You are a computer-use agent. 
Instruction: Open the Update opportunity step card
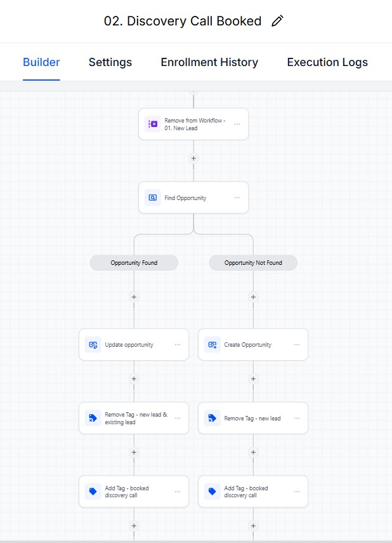(x=134, y=345)
